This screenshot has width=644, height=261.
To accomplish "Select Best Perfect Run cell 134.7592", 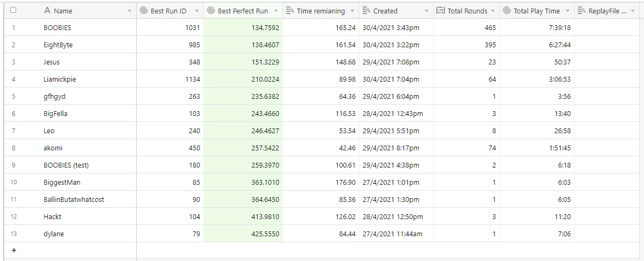I will (x=243, y=27).
